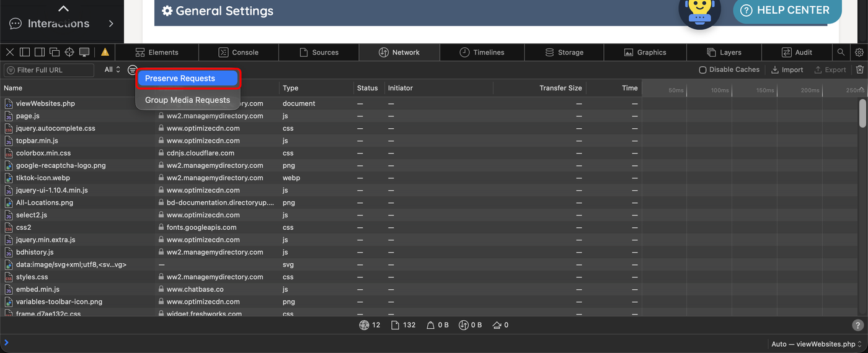This screenshot has height=353, width=868.
Task: Click the viewWebsites.php document file icon
Action: click(x=9, y=103)
